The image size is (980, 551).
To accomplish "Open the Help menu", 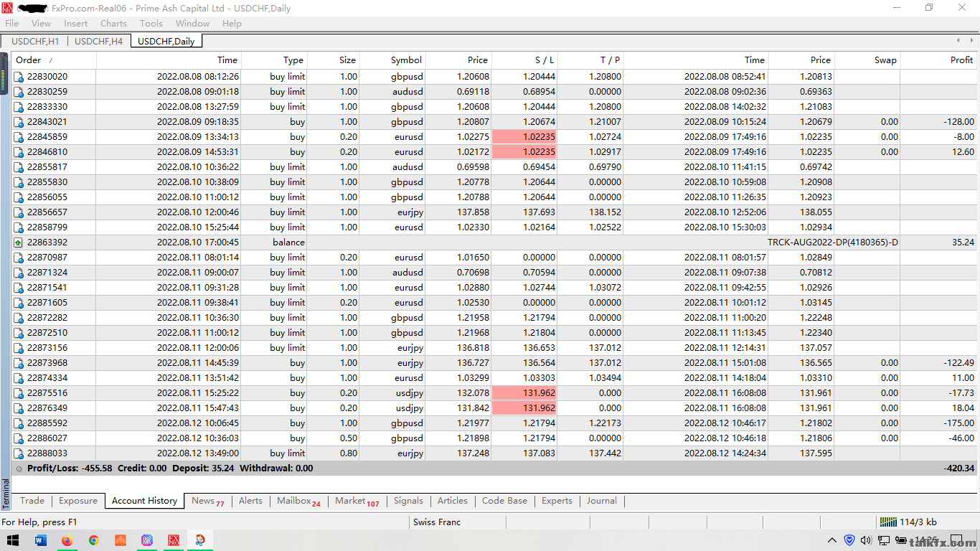I will (x=232, y=24).
